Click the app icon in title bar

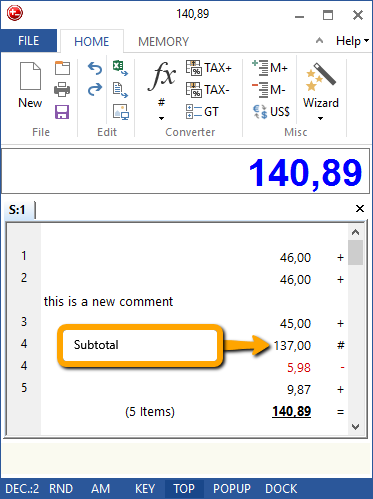(15, 13)
